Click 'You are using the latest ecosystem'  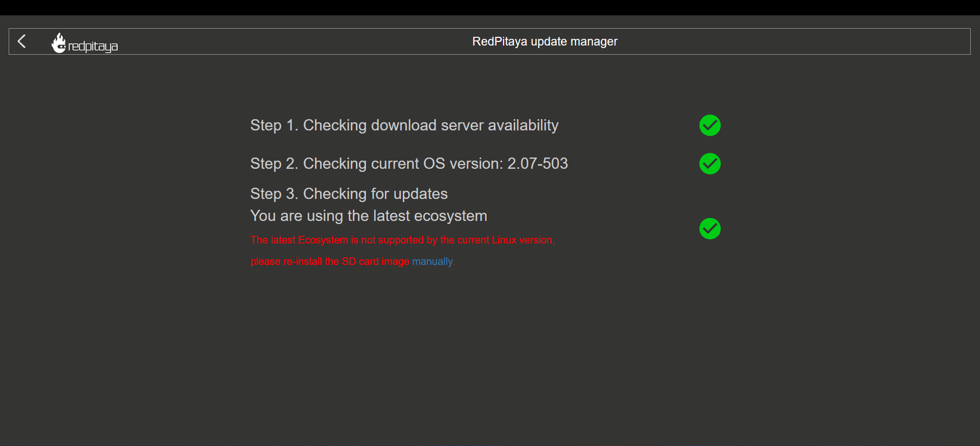tap(369, 216)
